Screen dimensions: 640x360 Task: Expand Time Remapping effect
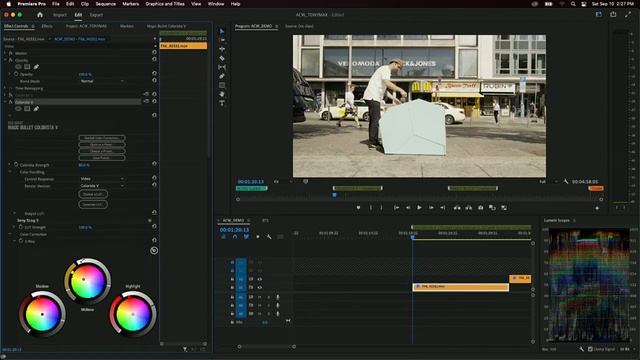[5, 88]
